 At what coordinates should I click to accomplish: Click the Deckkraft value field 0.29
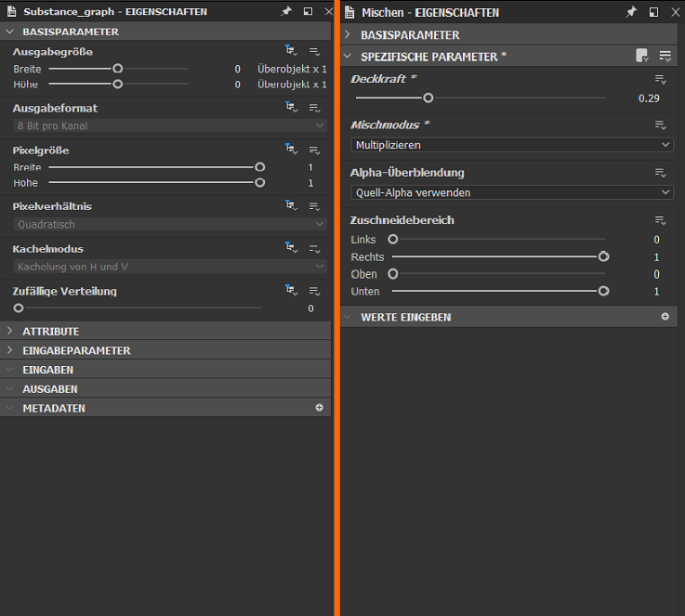[649, 98]
